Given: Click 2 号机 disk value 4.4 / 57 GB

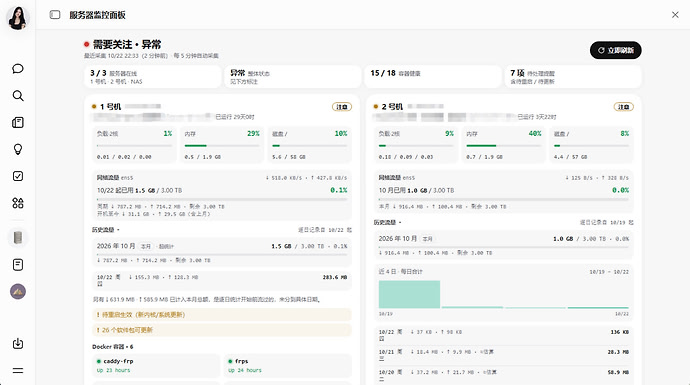Looking at the screenshot, I should pyautogui.click(x=570, y=157).
